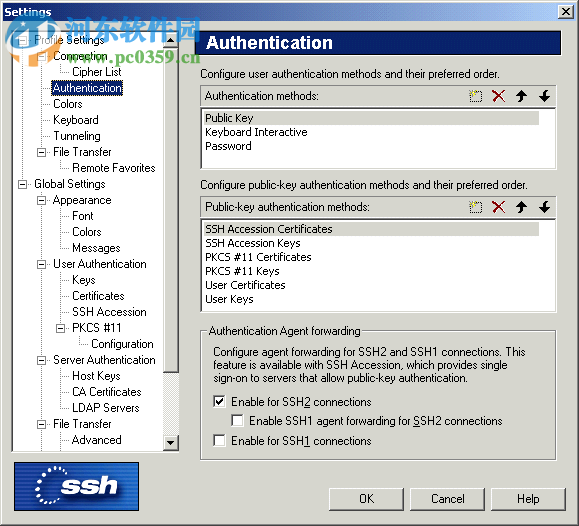Viewport: 579px width, 526px height.
Task: Select SSH Accession Certificates entry
Action: coord(371,229)
